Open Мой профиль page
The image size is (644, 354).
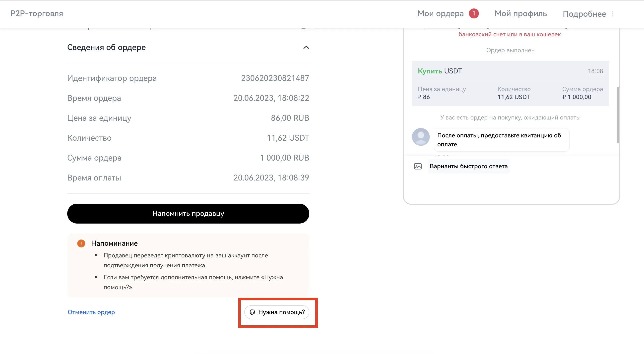(521, 13)
